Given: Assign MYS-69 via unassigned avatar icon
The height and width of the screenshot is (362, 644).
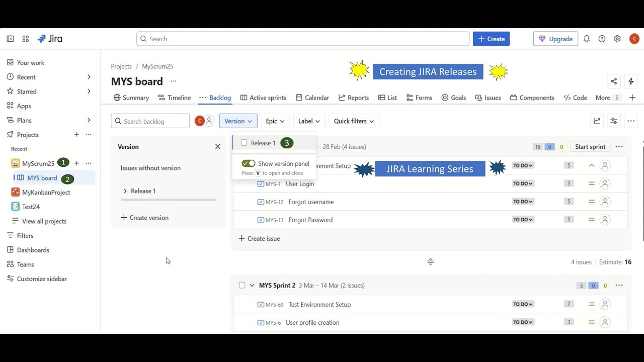Looking at the screenshot, I should click(x=605, y=304).
